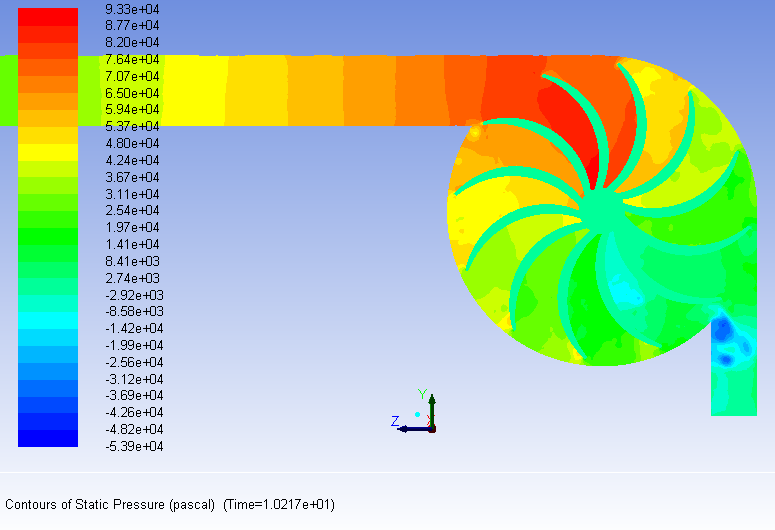Image resolution: width=775 pixels, height=530 pixels.
Task: Click the Z axis arrow of the orientation triad
Action: coord(408,428)
